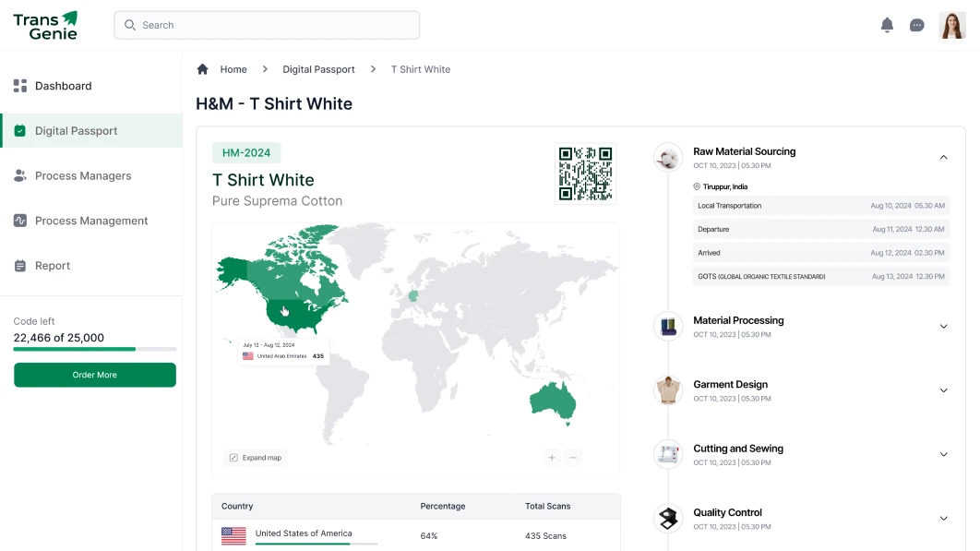Click the Material Processing thread icon
This screenshot has height=551, width=980.
coord(668,326)
